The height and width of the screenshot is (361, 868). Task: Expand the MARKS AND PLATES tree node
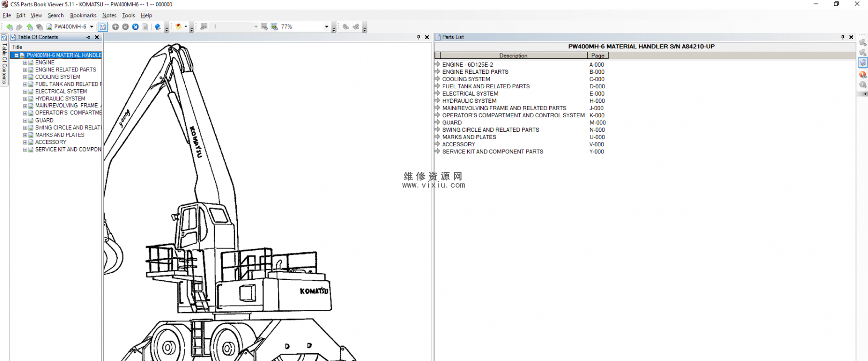coord(25,135)
